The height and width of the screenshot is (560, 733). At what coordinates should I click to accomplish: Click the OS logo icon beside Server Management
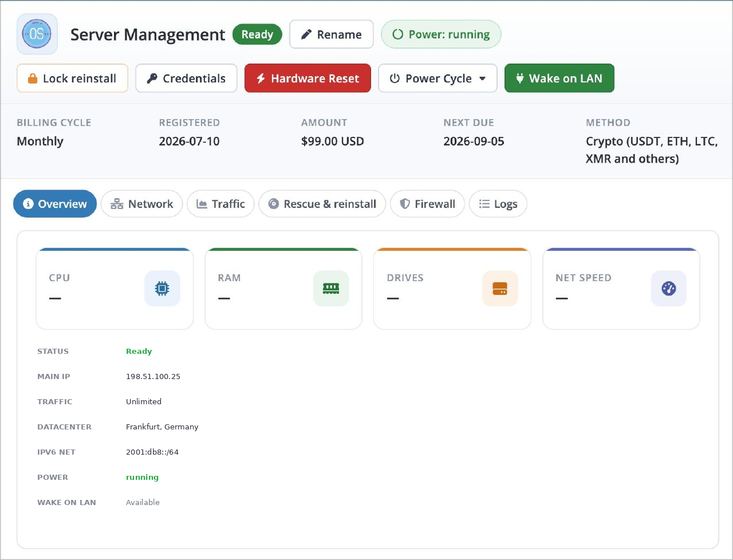(x=37, y=34)
